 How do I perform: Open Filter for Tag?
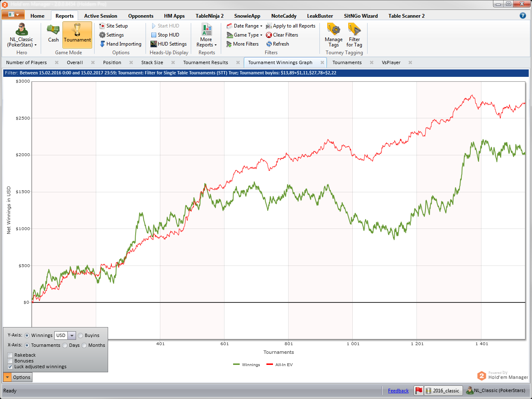354,35
